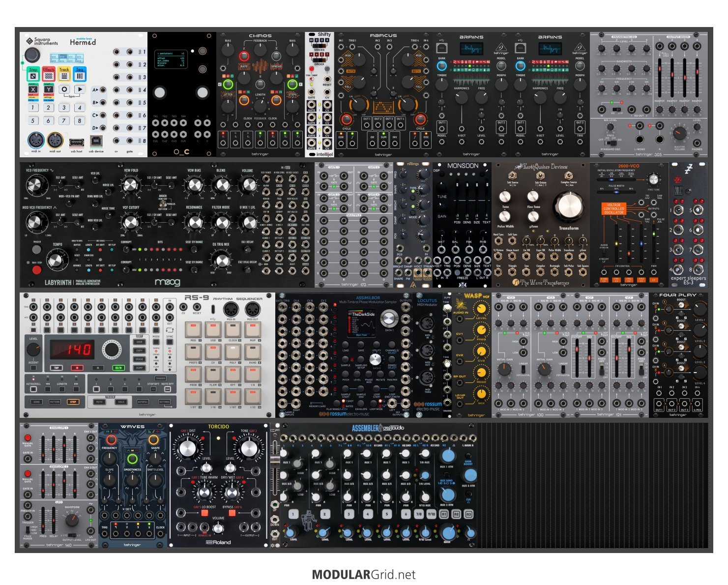The width and height of the screenshot is (728, 585).
Task: Click the red FREQUENCY button on Waves
Action: pyautogui.click(x=111, y=439)
